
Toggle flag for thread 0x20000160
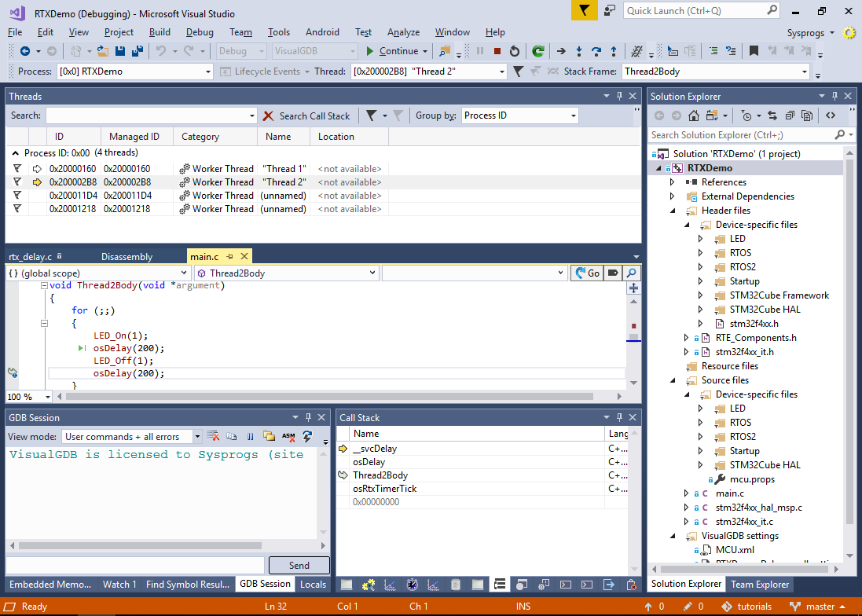coord(17,169)
